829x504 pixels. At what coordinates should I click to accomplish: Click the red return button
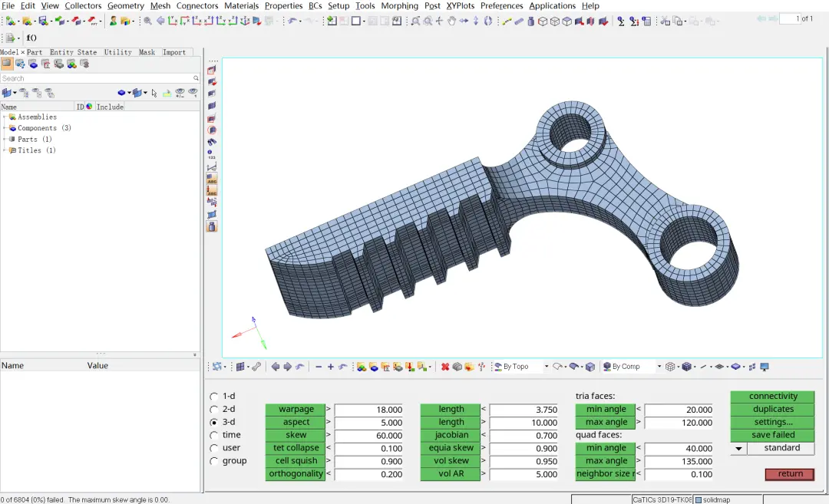pyautogui.click(x=790, y=474)
